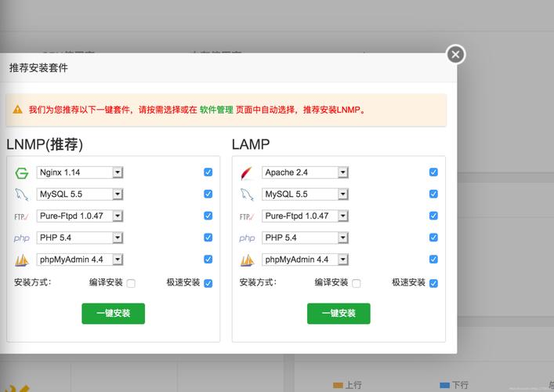Open LAMP MySQL 5.5 version dropdown
Screen dimensions: 554x392
pos(305,194)
